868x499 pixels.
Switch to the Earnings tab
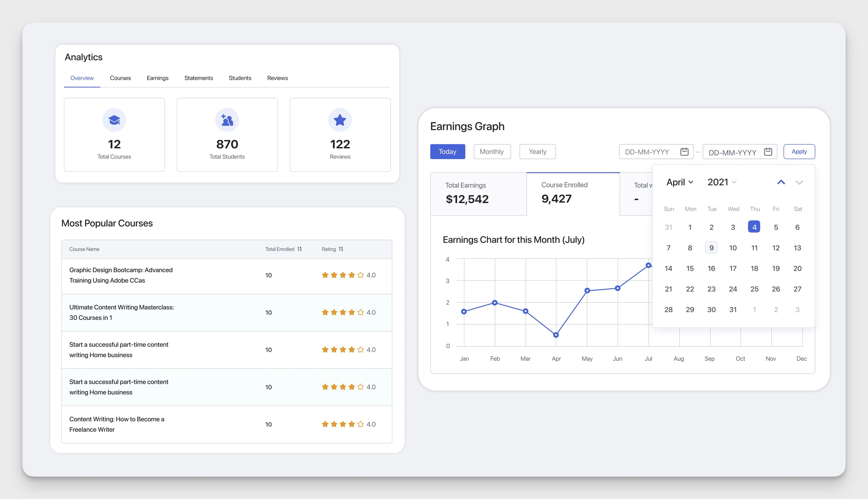click(157, 78)
